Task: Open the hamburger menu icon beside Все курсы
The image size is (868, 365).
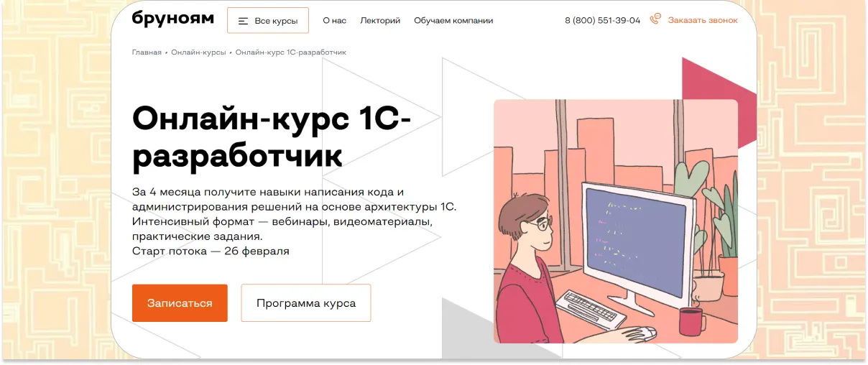Action: [x=243, y=21]
